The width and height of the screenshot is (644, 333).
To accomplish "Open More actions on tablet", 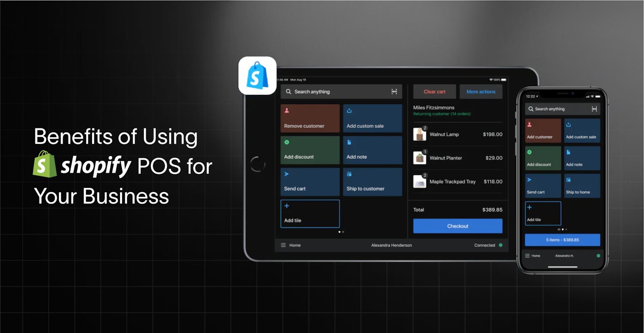I will pyautogui.click(x=481, y=92).
